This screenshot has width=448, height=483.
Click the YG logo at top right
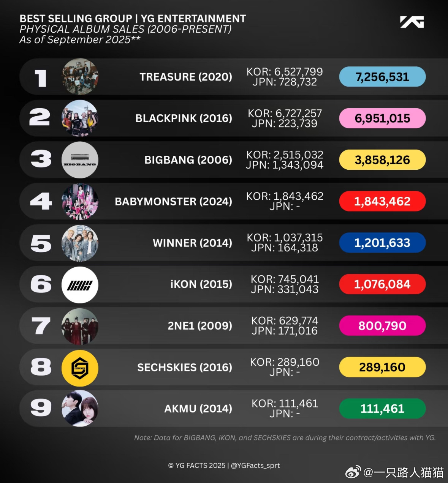(412, 22)
